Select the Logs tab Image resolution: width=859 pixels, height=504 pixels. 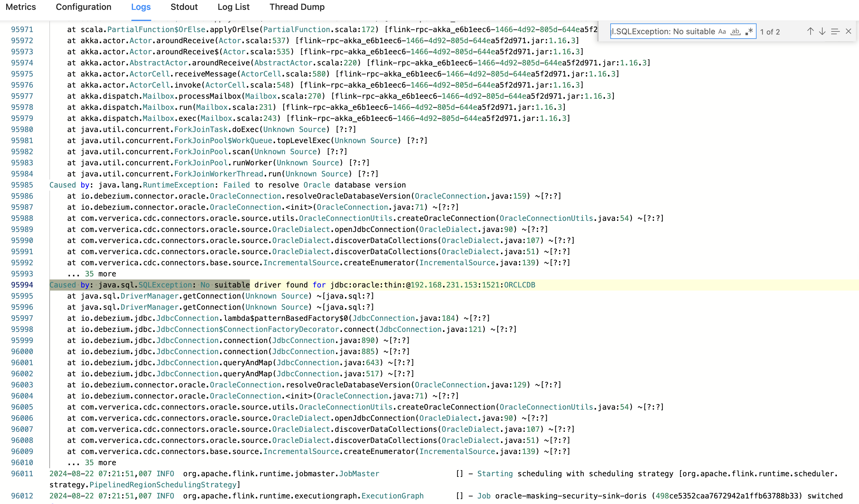[141, 7]
